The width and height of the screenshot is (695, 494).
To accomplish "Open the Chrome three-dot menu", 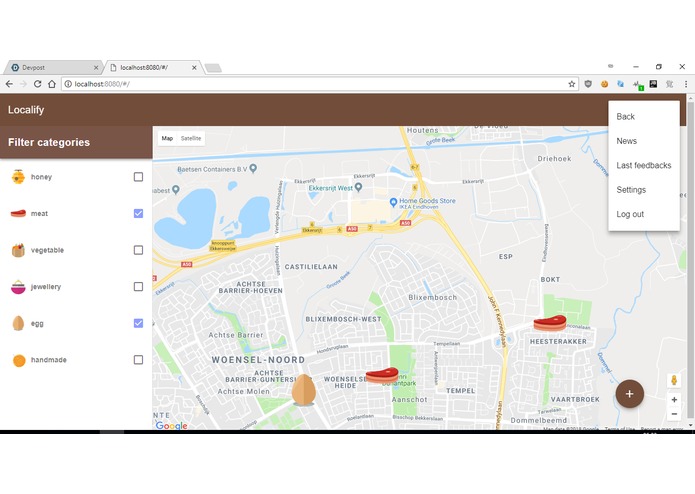I will (686, 84).
